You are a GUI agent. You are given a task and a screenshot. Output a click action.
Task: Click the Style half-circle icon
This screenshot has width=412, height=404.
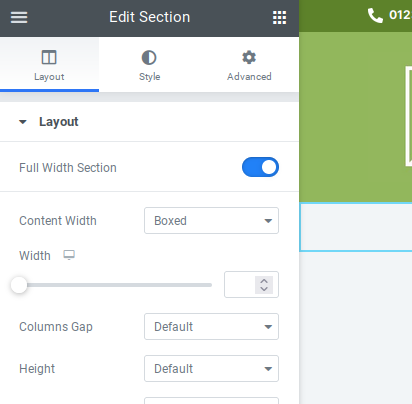(x=149, y=57)
